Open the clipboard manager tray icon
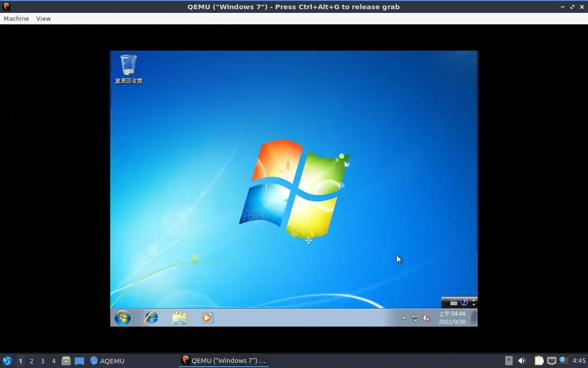This screenshot has width=588, height=368. (539, 361)
